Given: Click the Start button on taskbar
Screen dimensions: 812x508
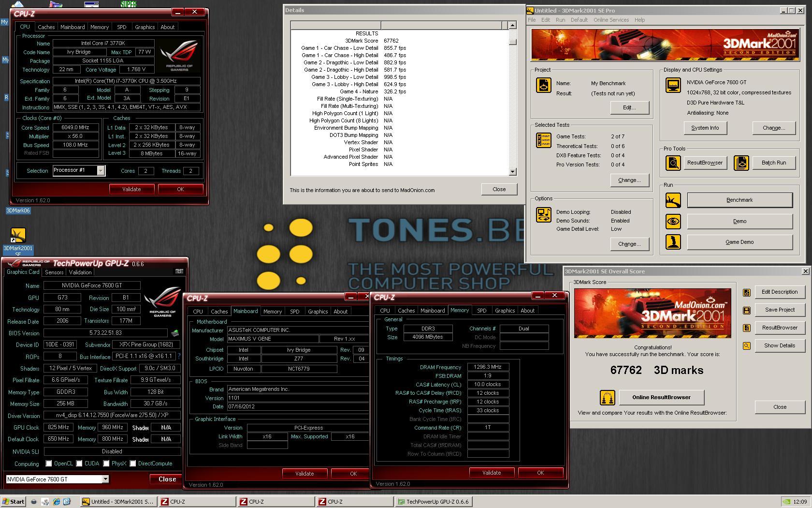Looking at the screenshot, I should click(14, 502).
